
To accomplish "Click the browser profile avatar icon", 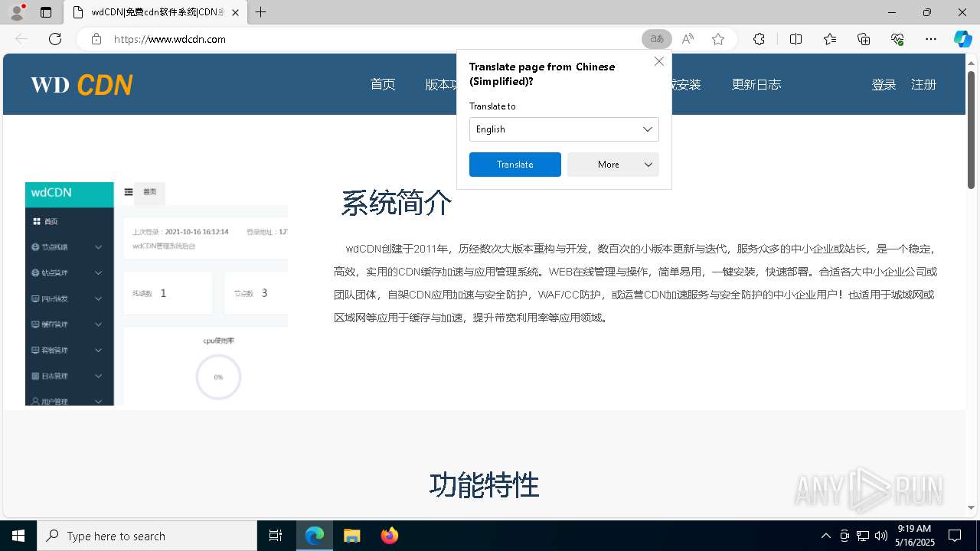I will (x=17, y=12).
